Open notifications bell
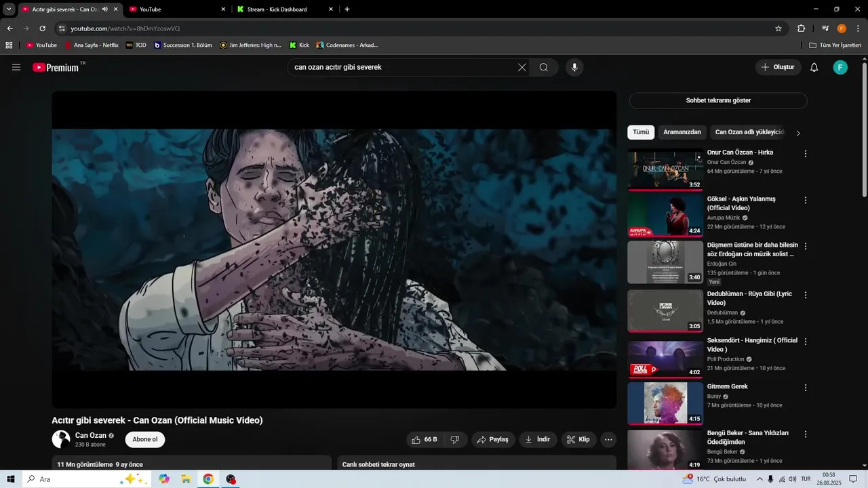 (814, 67)
